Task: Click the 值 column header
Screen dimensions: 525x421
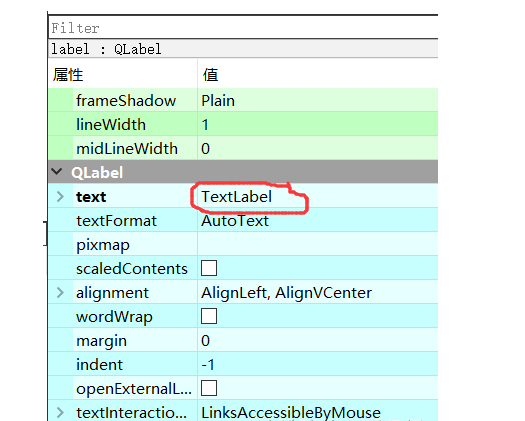Action: click(210, 74)
